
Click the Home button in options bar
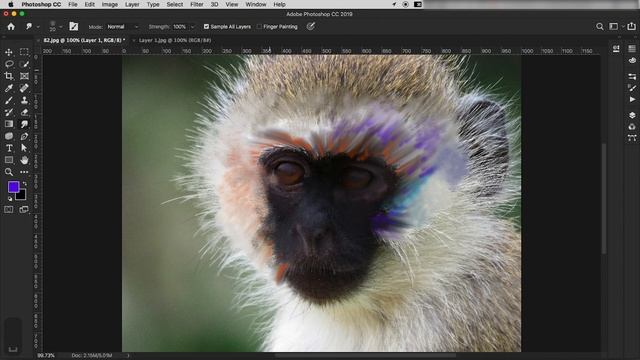tap(11, 27)
